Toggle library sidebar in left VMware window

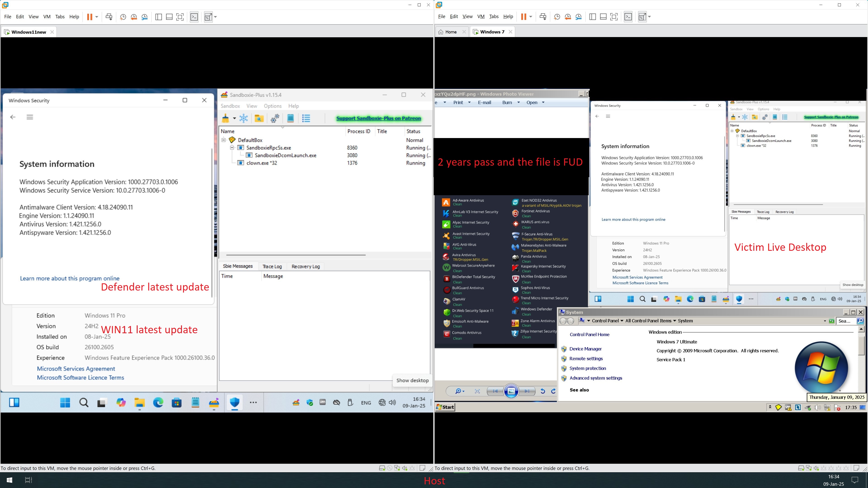pyautogui.click(x=159, y=17)
